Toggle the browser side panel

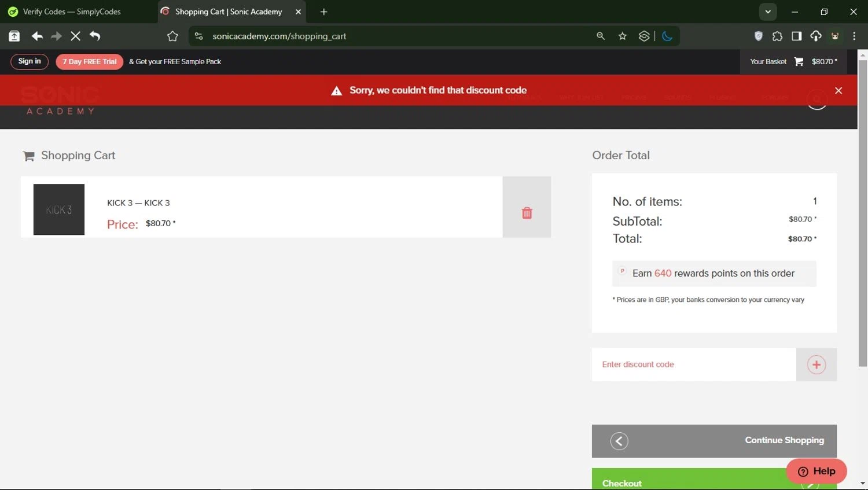coord(797,36)
